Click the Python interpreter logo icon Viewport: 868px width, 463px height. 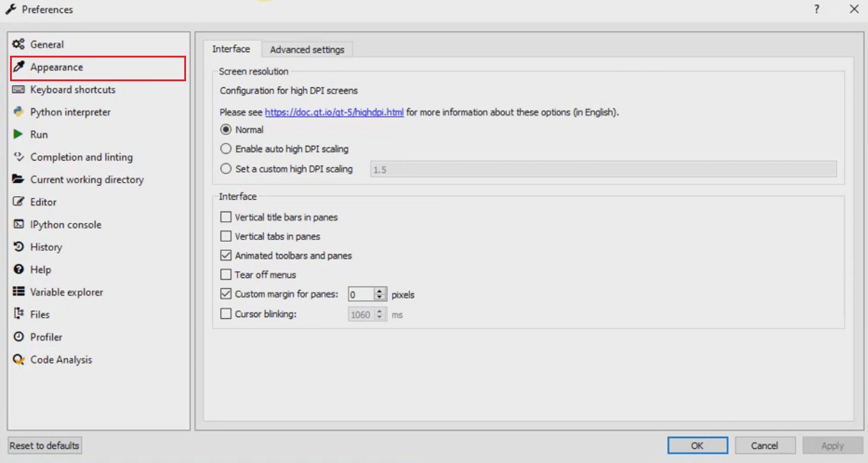(18, 112)
